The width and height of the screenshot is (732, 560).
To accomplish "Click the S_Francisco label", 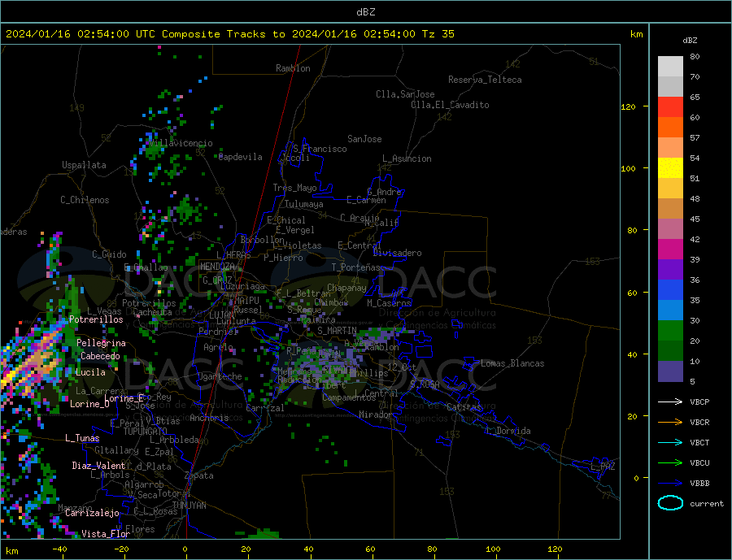I will 320,149.
